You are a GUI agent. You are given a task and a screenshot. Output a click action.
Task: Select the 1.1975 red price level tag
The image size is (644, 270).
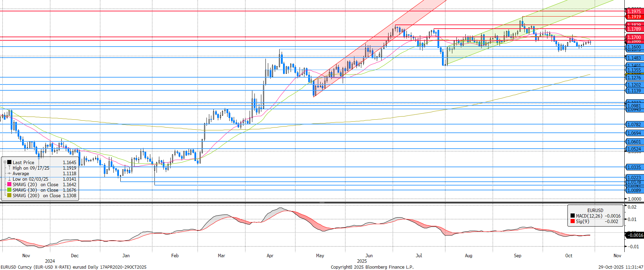coord(634,11)
